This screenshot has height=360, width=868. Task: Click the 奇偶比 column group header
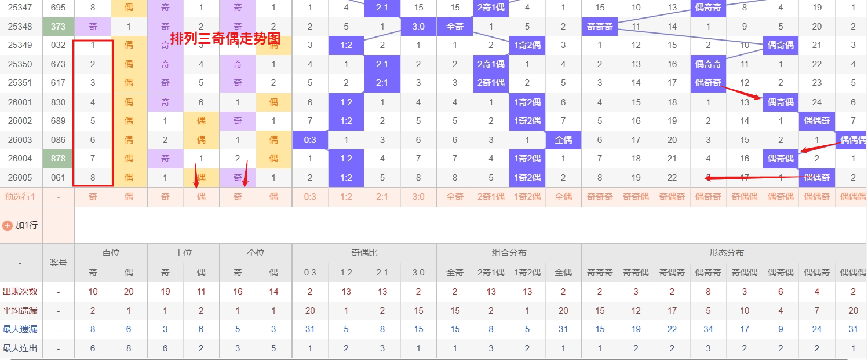[x=364, y=253]
